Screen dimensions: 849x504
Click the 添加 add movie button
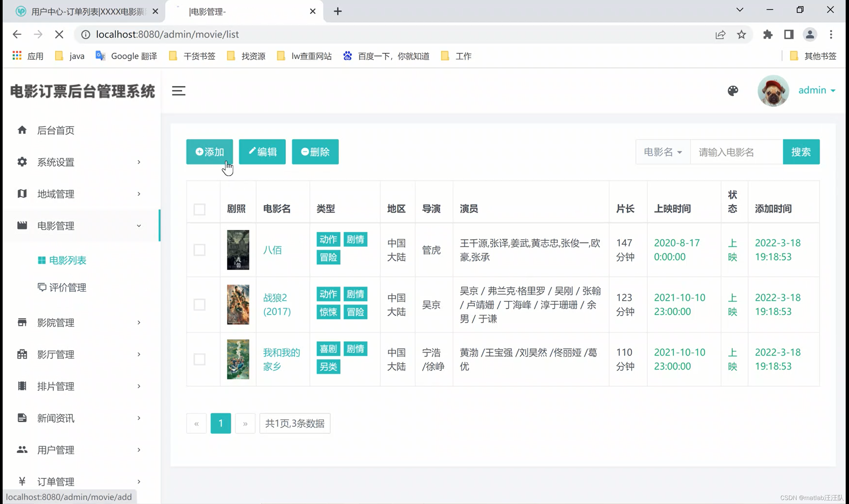[209, 152]
